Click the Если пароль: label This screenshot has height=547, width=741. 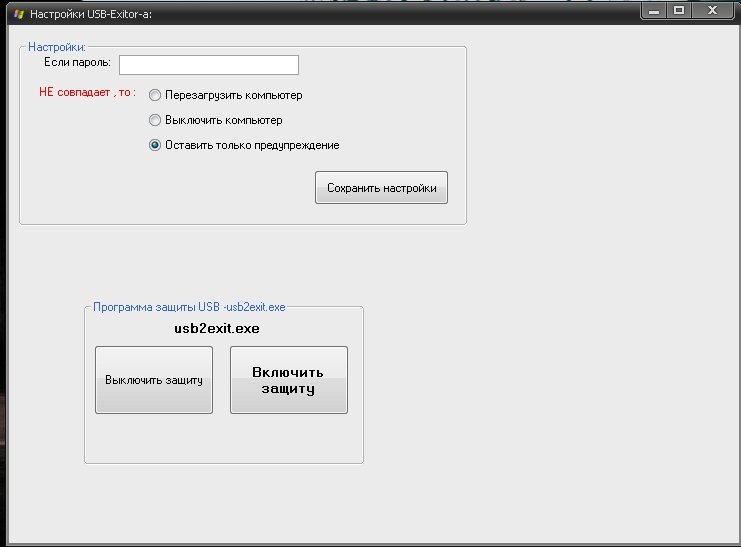[x=78, y=63]
